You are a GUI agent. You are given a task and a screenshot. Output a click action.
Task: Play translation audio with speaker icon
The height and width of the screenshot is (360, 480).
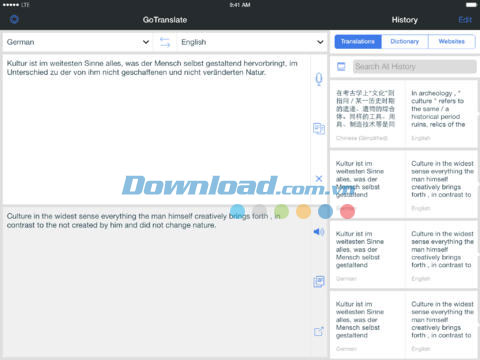319,231
